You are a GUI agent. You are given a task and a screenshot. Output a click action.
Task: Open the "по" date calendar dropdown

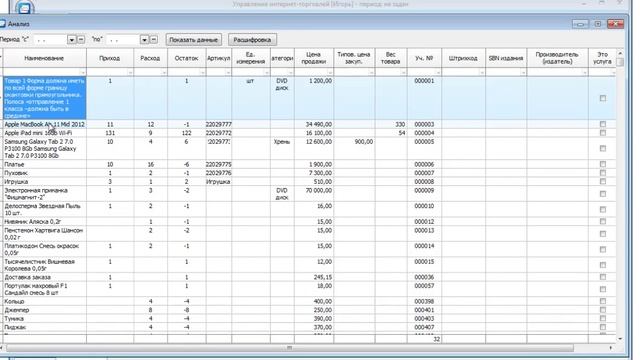pos(144,40)
